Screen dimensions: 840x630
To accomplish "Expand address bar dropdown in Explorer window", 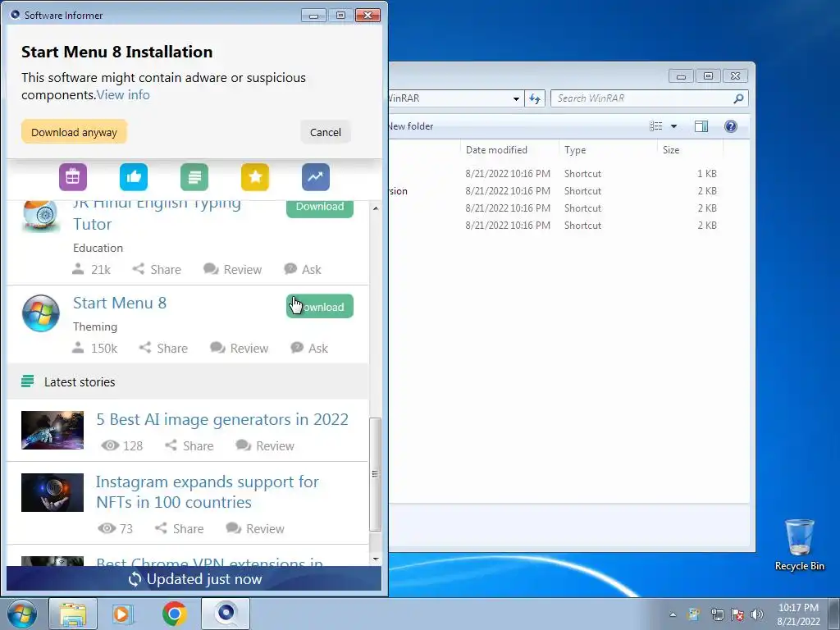I will [516, 98].
